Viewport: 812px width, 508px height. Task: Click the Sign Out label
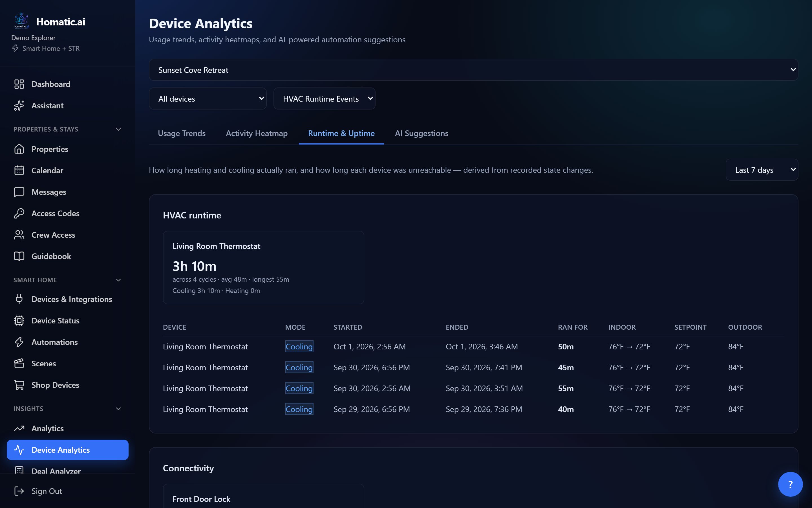coord(47,491)
